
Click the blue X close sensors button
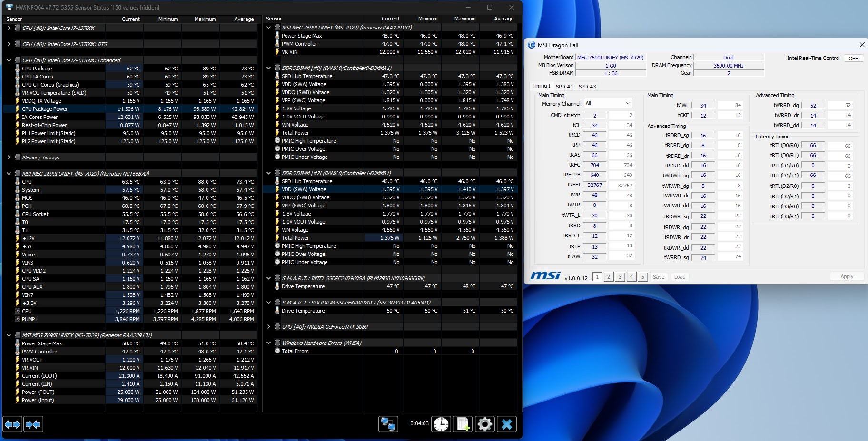pyautogui.click(x=507, y=424)
